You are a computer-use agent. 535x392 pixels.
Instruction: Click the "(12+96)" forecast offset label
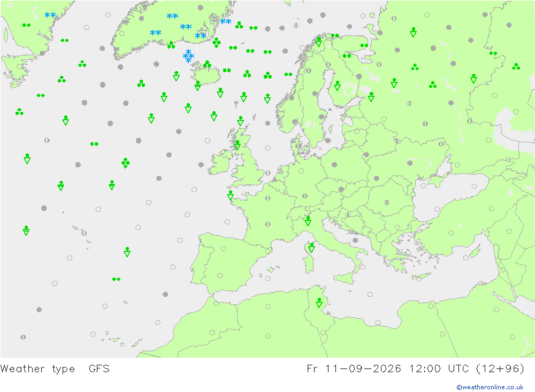[x=500, y=368]
